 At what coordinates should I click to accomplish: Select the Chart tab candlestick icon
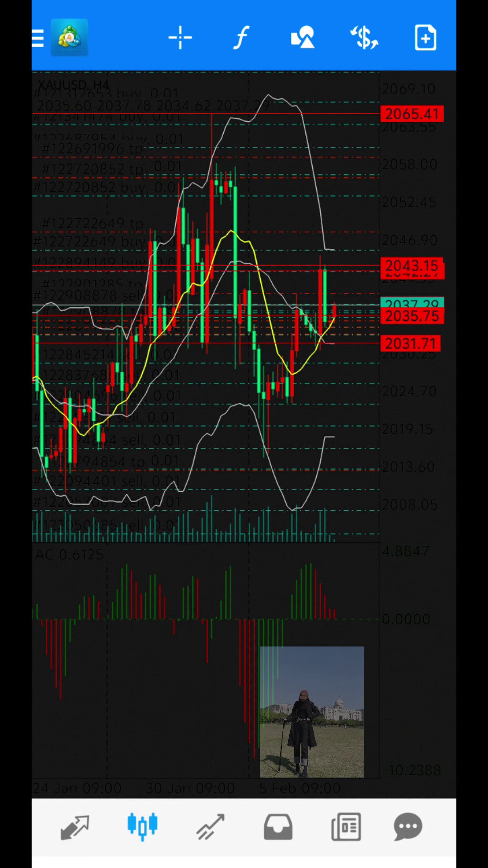(x=142, y=826)
